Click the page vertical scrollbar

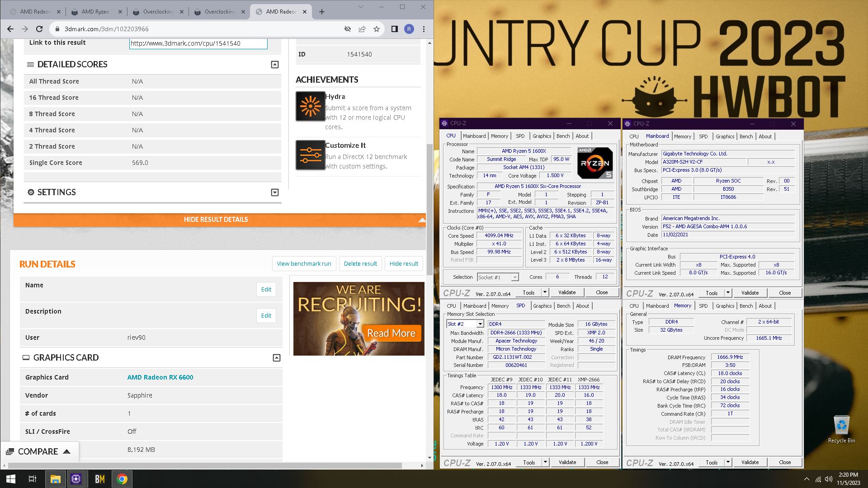coord(429,209)
